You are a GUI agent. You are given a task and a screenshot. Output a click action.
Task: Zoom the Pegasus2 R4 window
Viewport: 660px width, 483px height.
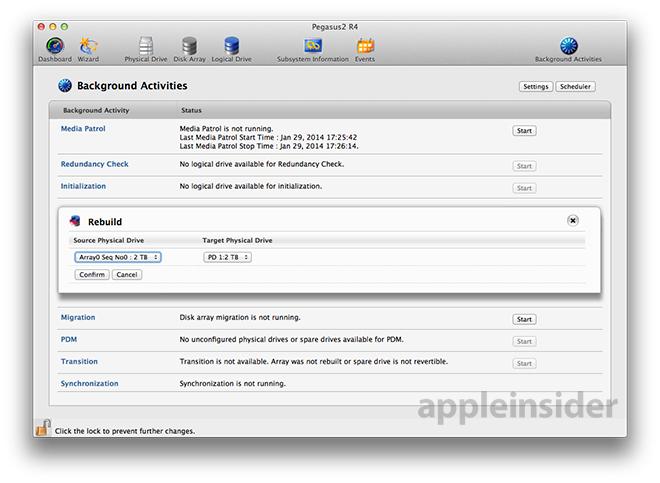tap(64, 27)
